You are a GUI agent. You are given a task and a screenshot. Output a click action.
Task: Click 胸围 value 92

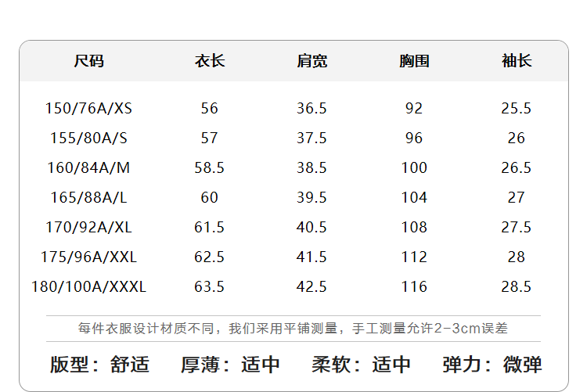click(414, 109)
